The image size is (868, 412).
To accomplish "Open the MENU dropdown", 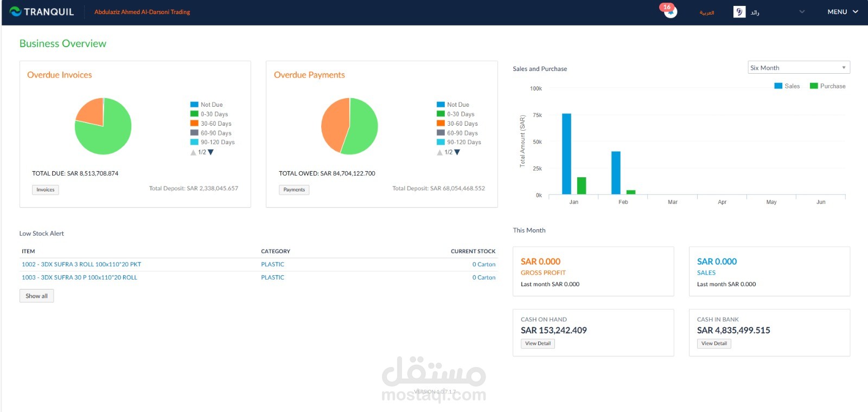I will pyautogui.click(x=843, y=11).
